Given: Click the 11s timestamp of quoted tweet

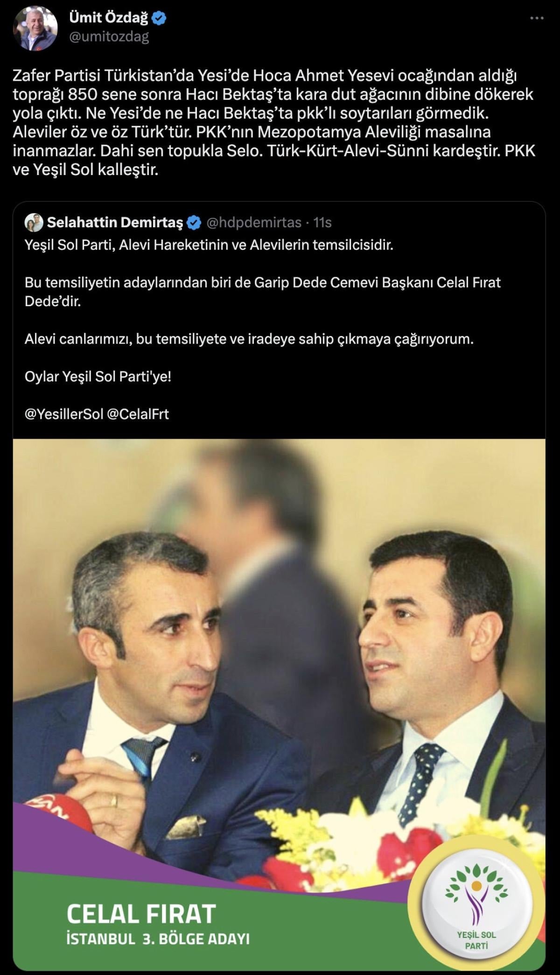Looking at the screenshot, I should 322,223.
